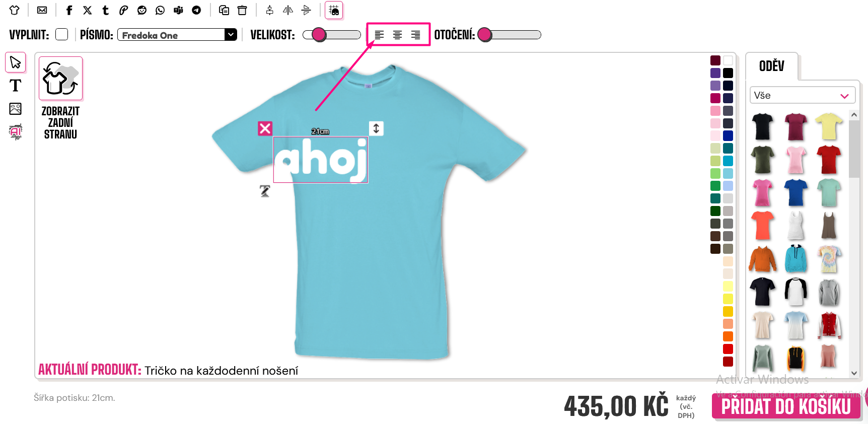Delete the selected element with trash icon
The image size is (868, 424).
(x=242, y=10)
